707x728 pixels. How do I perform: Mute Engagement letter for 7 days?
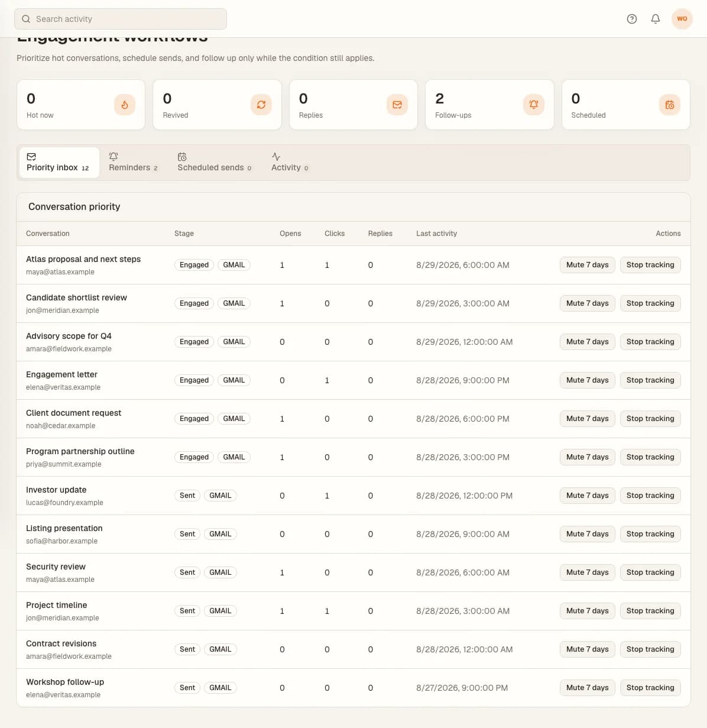click(x=587, y=380)
